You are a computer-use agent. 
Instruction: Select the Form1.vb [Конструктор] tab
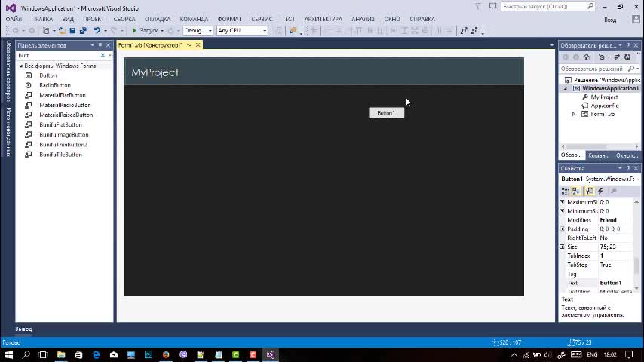coord(150,45)
